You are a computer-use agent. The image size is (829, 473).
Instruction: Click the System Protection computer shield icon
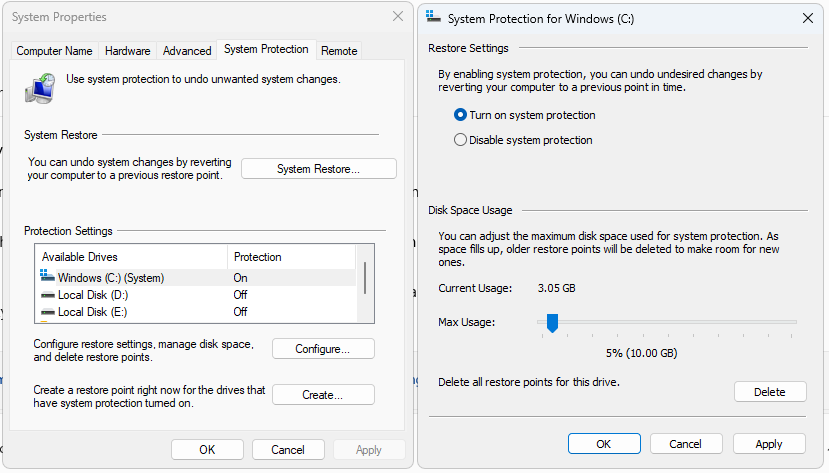click(40, 88)
